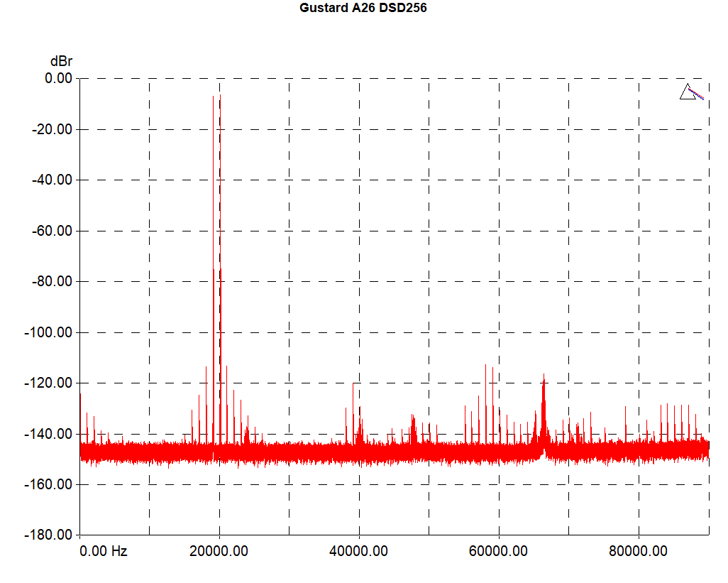This screenshot has height=583, width=728.
Task: Click the -180.00 y-axis tick label
Action: coord(47,535)
